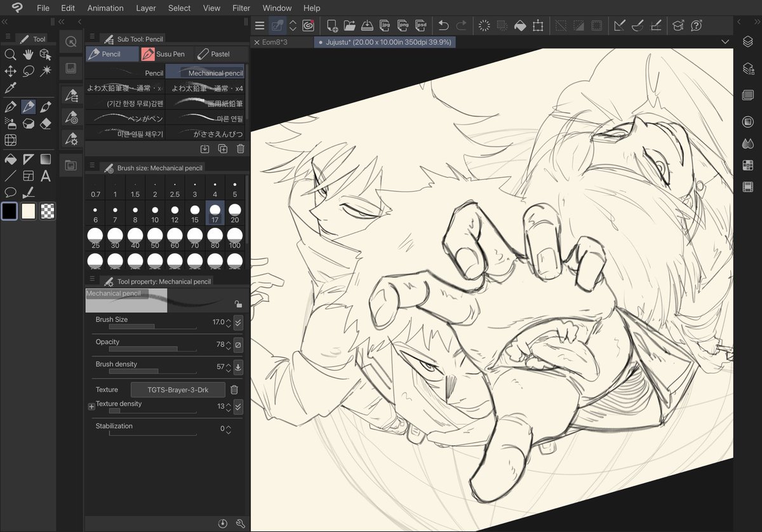Select the Eraser tool
Viewport: 762px width, 532px height.
tap(44, 123)
